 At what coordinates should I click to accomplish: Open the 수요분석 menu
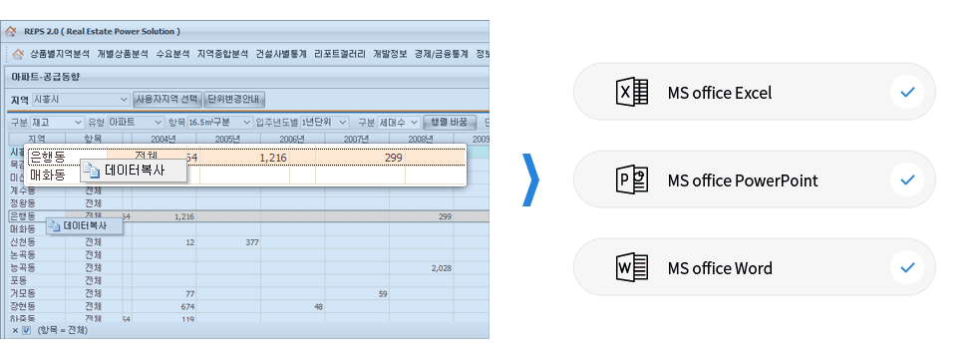tap(172, 55)
